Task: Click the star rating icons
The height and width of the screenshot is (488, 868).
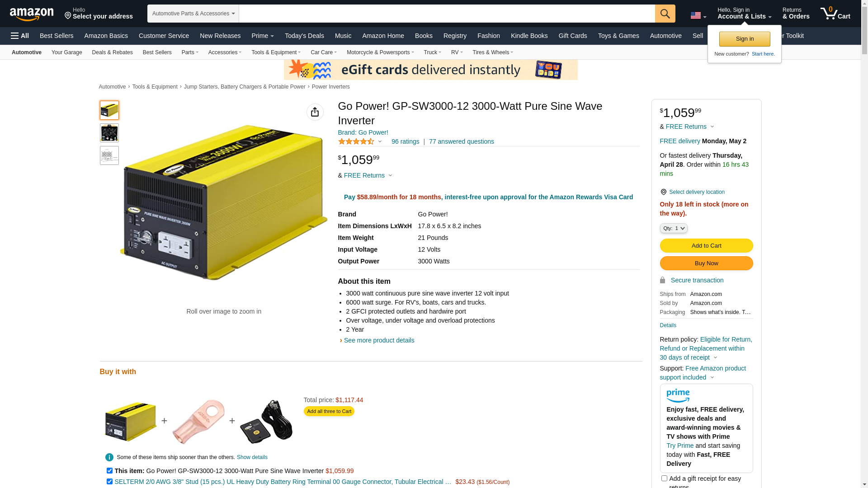Action: pyautogui.click(x=356, y=141)
